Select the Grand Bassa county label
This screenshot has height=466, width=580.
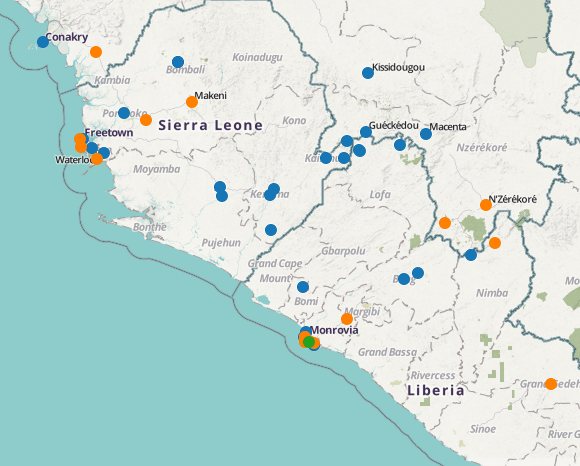387,352
